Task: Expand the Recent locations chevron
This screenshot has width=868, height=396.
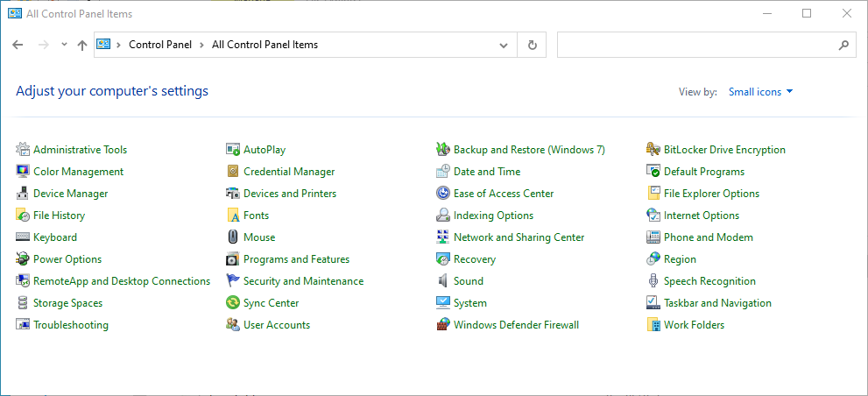Action: pyautogui.click(x=64, y=45)
